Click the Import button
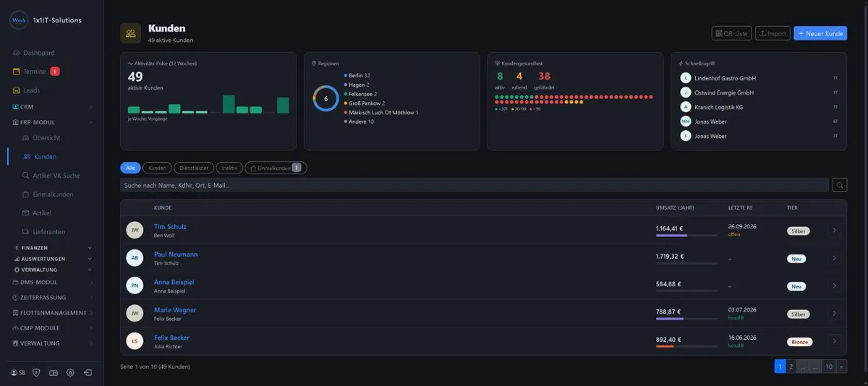Image resolution: width=868 pixels, height=386 pixels. [773, 33]
